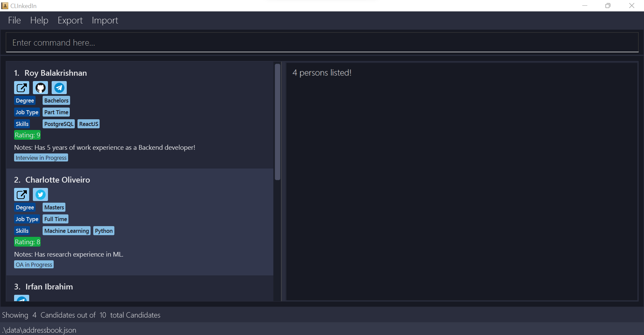The width and height of the screenshot is (644, 335).
Task: Select the Roy Balakrishnan candidate name
Action: 56,73
